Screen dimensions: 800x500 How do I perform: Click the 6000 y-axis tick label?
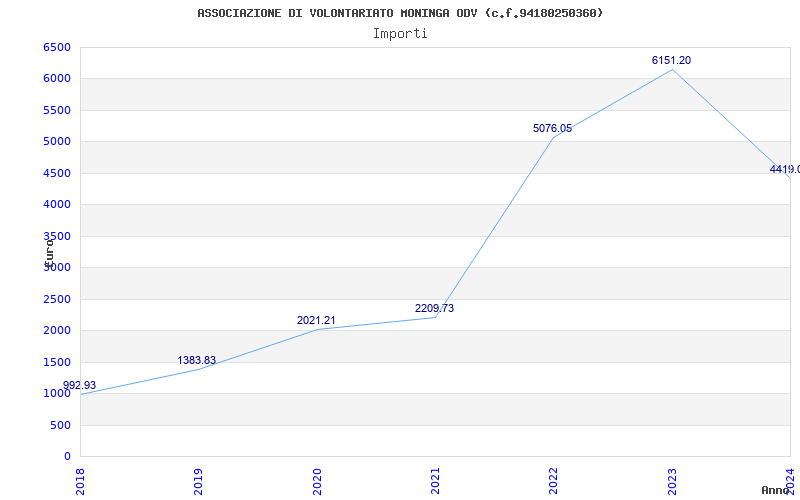coord(57,79)
